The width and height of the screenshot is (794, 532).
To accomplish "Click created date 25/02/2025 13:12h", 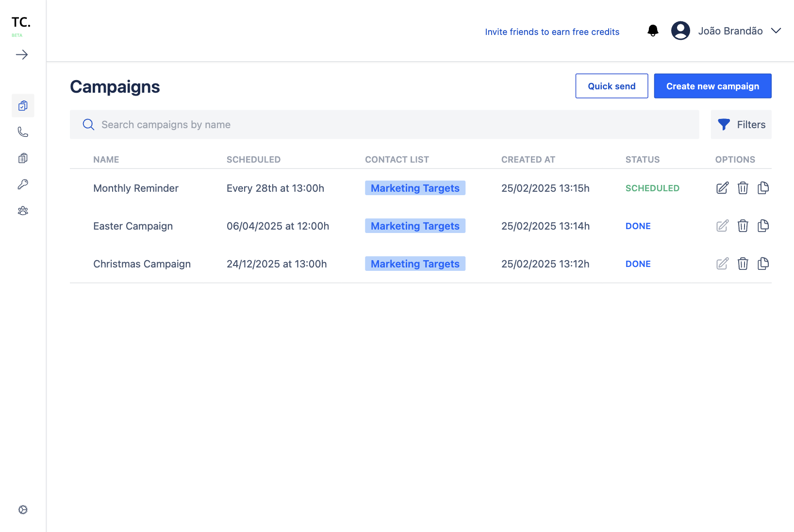I will 545,264.
